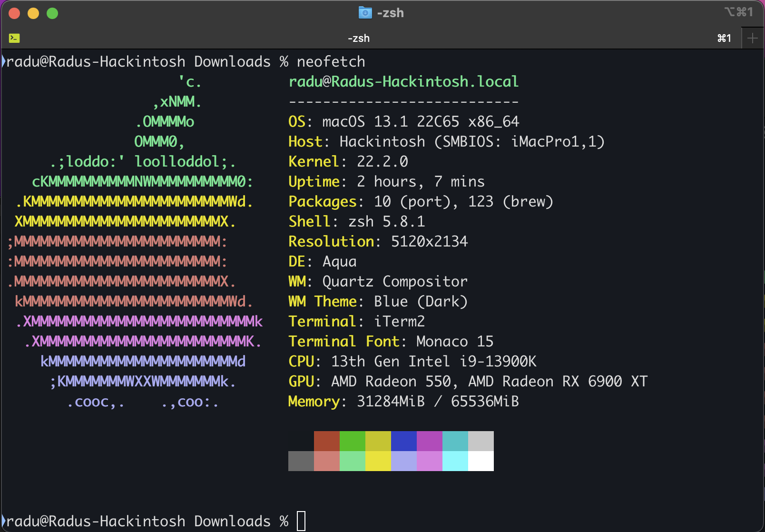The width and height of the screenshot is (765, 532).
Task: Click 'radu@Radus-Hackintosh.local' header text
Action: (x=403, y=82)
